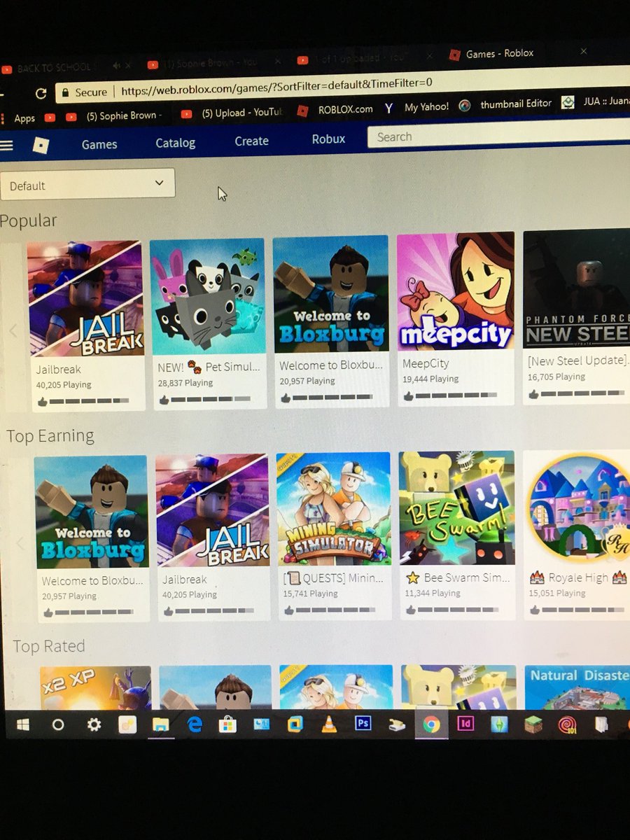The image size is (630, 840).
Task: Open the Games navigation item
Action: click(99, 144)
